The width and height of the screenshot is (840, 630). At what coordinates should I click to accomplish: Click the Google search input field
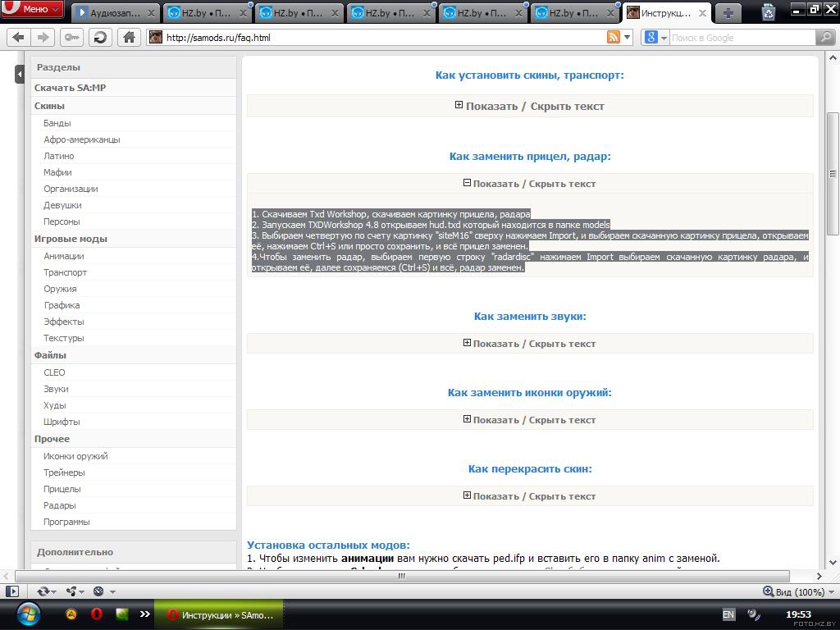[x=742, y=38]
